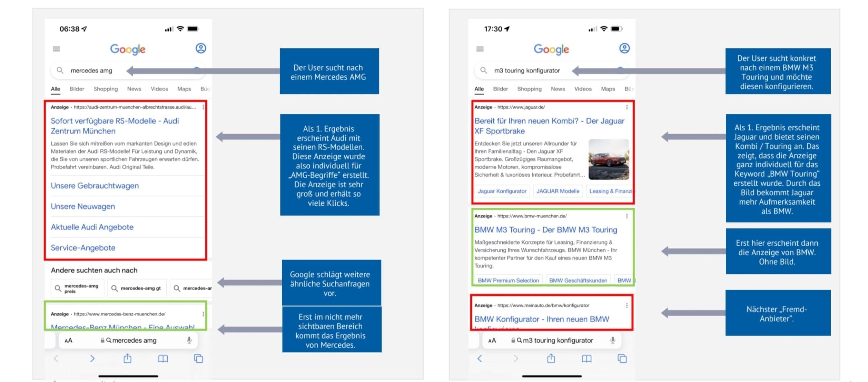
Task: Click Andere suchten auch nach heading
Action: [94, 271]
